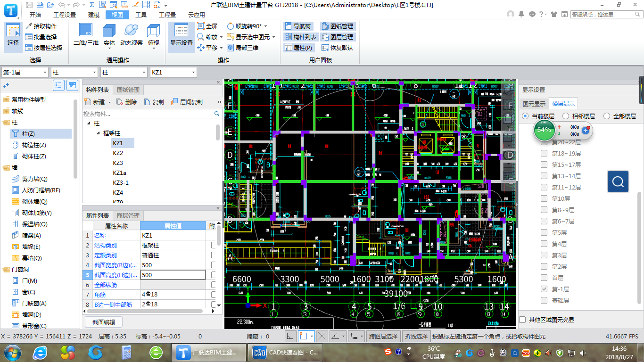
Task: Select KZ3 in the component list
Action: [x=118, y=163]
